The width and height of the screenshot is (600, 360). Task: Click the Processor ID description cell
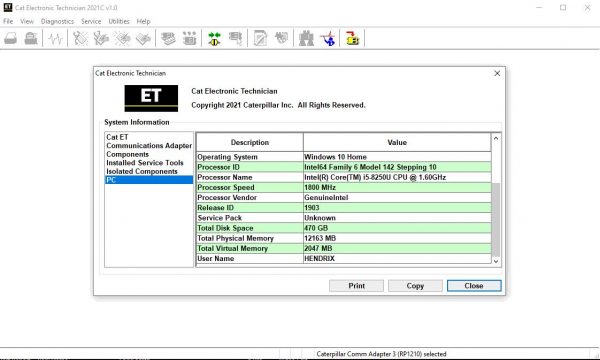coord(250,167)
